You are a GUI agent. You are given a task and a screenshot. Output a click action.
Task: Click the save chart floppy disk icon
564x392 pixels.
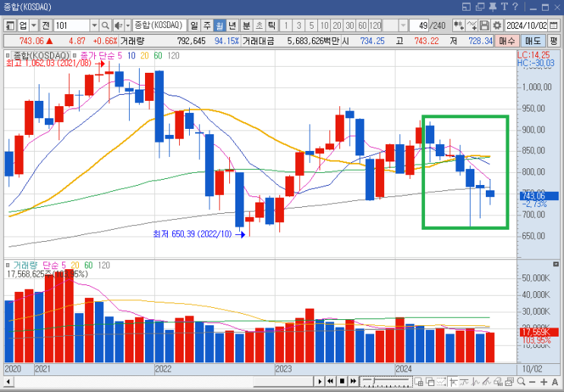pos(484,26)
